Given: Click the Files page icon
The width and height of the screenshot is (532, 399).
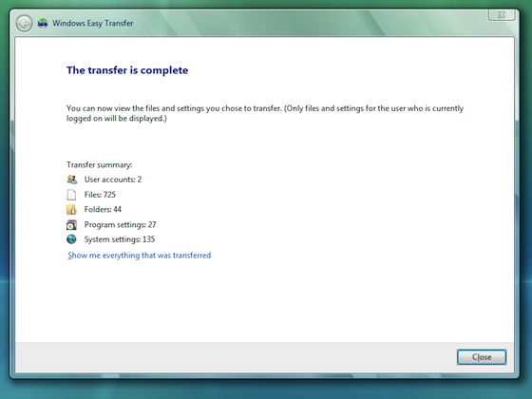Looking at the screenshot, I should (71, 195).
